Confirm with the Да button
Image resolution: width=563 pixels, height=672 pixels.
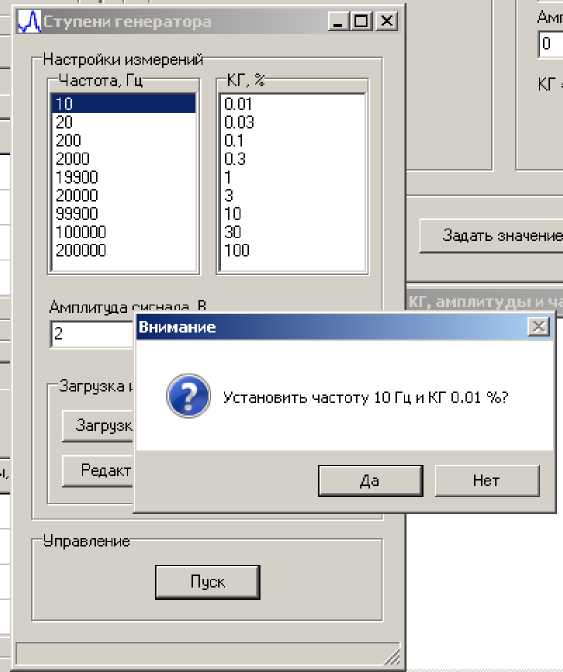tap(370, 480)
